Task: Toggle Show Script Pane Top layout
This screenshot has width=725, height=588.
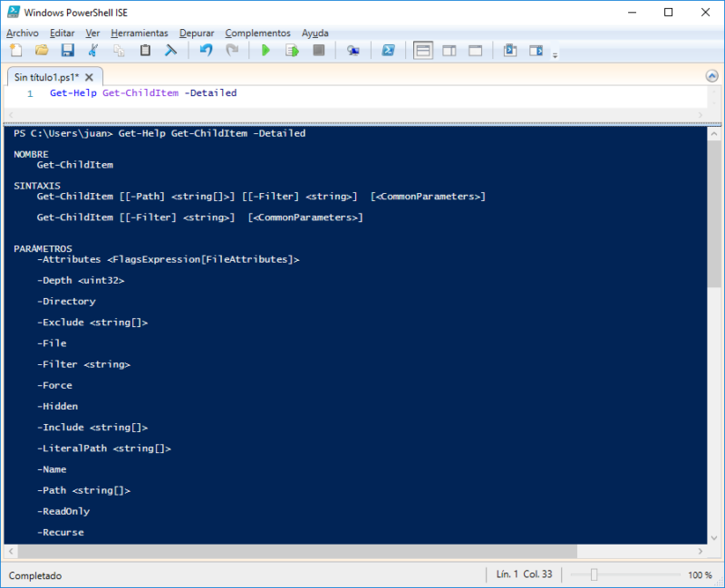Action: [x=423, y=50]
